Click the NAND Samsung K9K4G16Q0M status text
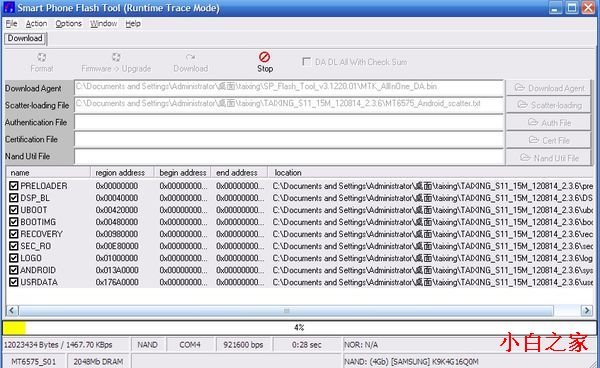 point(411,361)
